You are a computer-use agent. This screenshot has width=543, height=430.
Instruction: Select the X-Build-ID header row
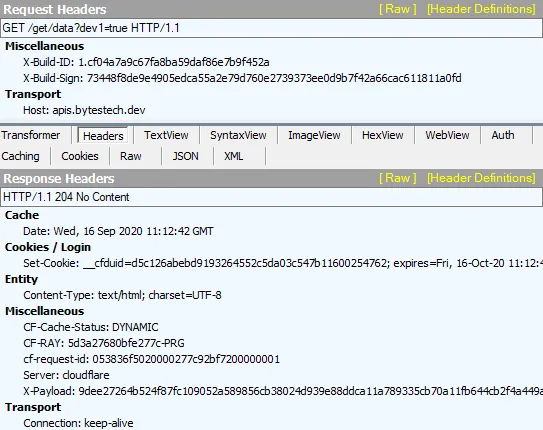pos(146,62)
